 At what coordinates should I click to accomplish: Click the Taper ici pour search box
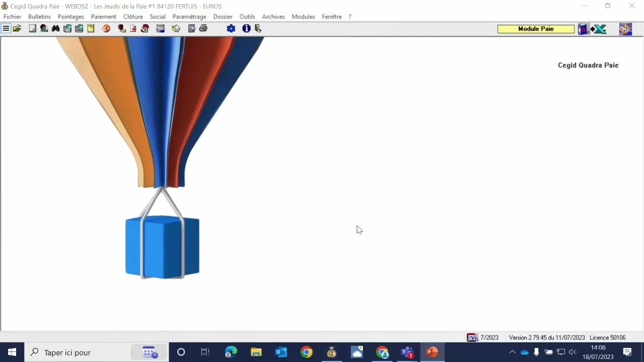click(x=97, y=352)
